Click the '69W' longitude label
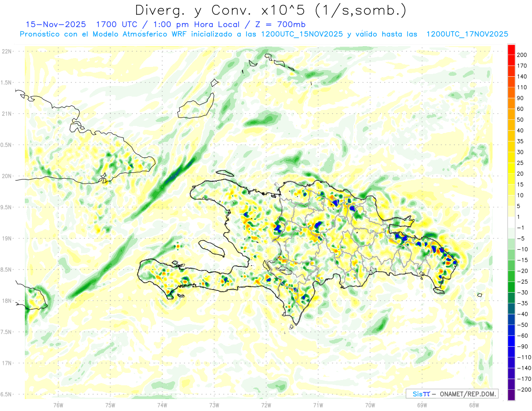 pos(422,405)
